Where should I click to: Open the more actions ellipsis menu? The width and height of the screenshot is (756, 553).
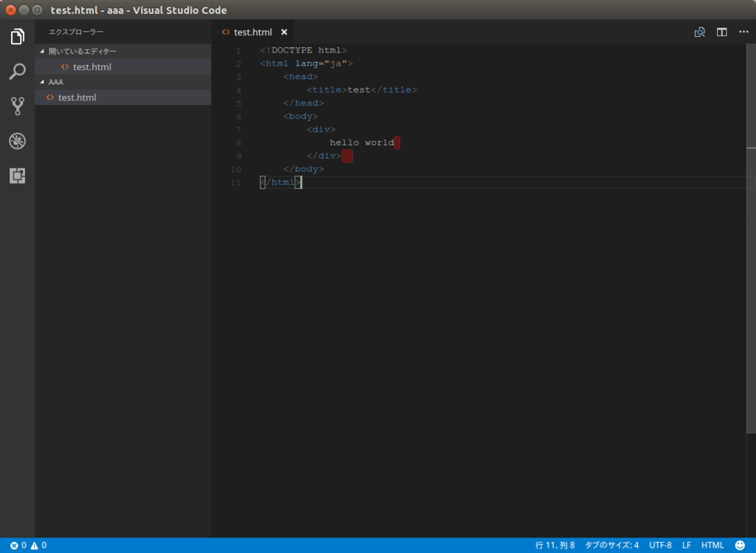(743, 32)
